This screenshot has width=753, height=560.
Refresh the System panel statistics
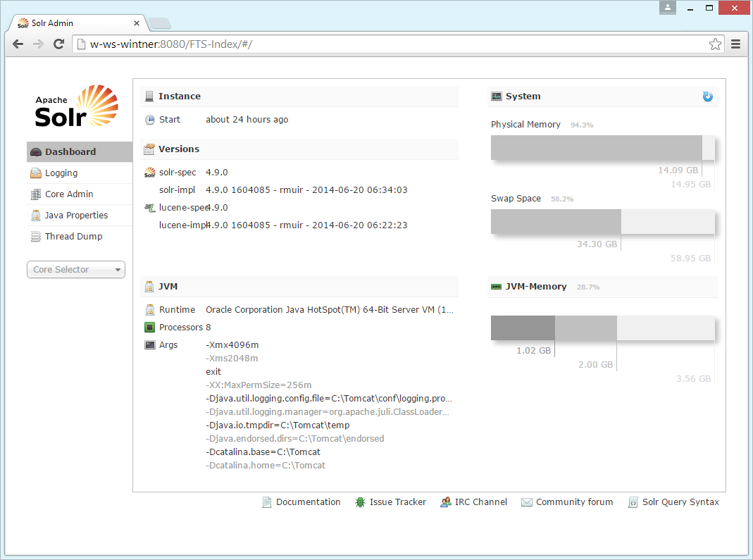click(707, 97)
